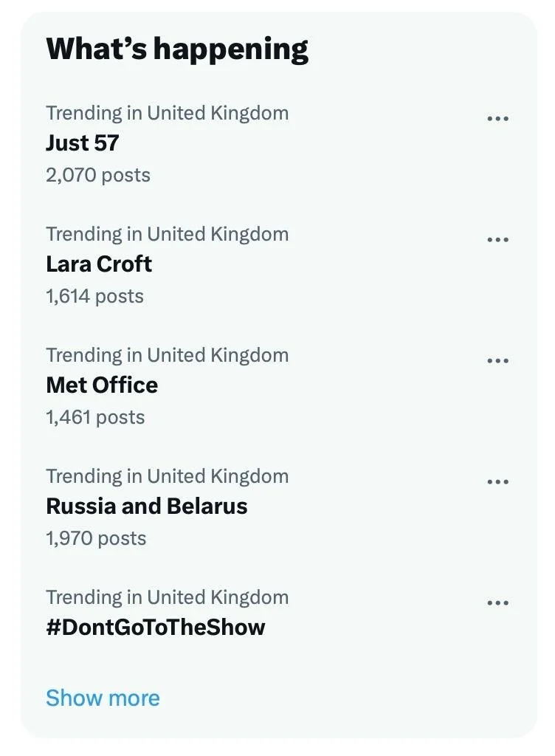Select the Met Office trend
The image size is (555, 756).
pos(102,385)
